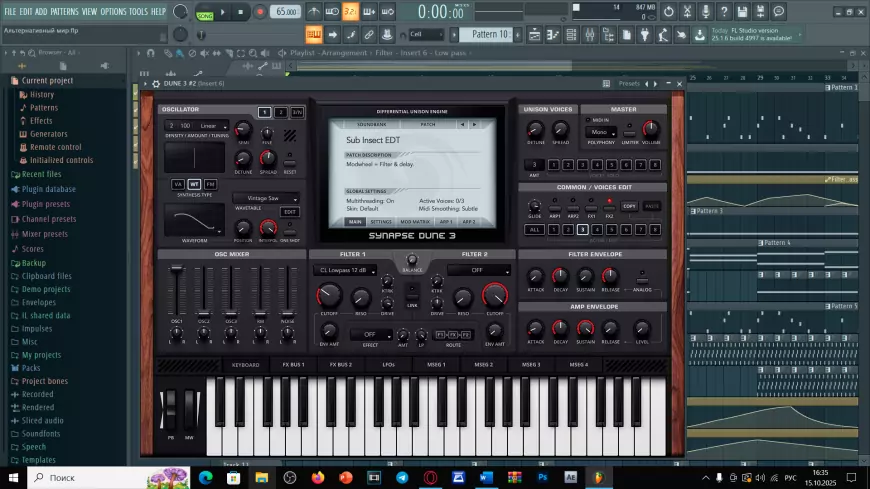Open Mono polyphony dropdown
The image size is (870, 489).
point(602,132)
